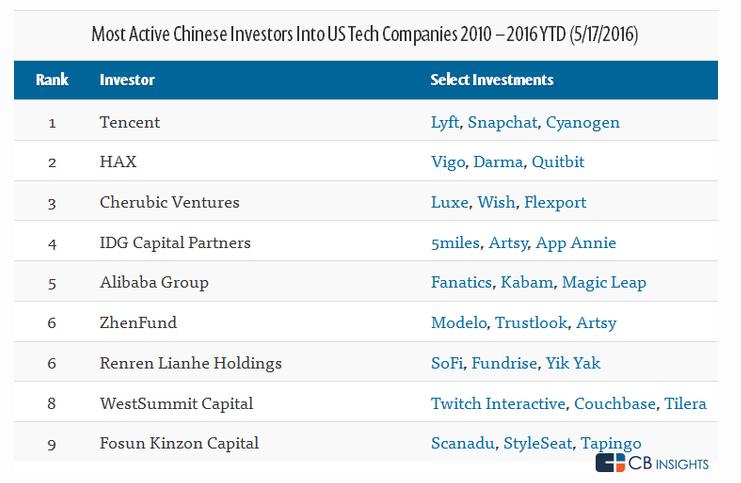This screenshot has height=483, width=741.
Task: Click the Trustlook link
Action: pos(532,322)
